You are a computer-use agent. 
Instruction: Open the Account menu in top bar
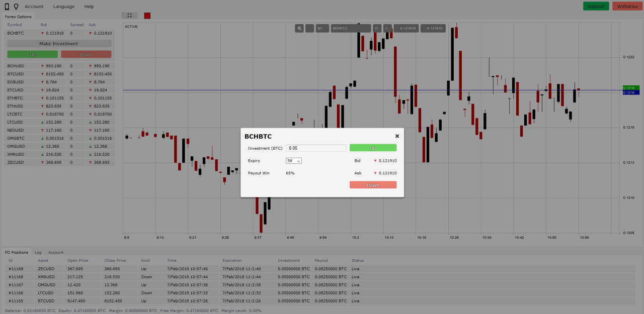tap(34, 6)
